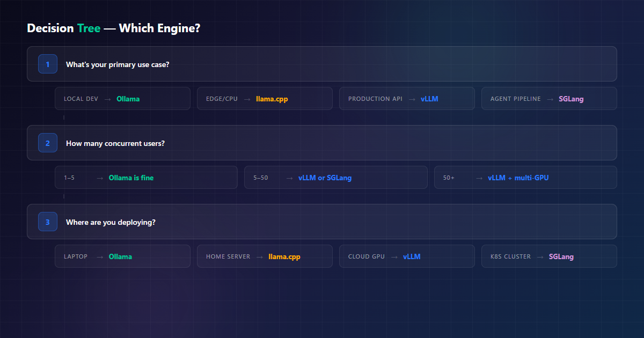This screenshot has width=644, height=338.
Task: Click the PRODUCTION API vLLM option card
Action: coord(407,99)
